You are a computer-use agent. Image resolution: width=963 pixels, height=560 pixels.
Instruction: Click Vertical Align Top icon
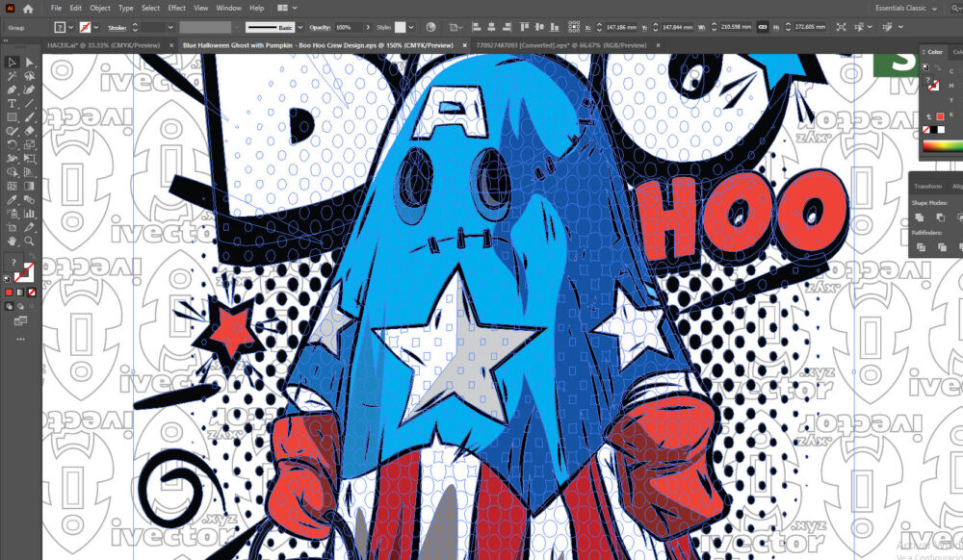pos(524,27)
